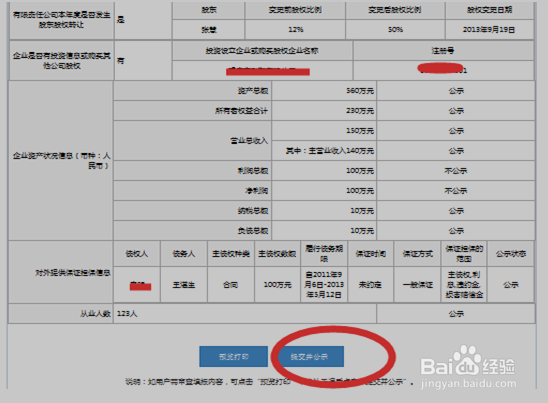Click 公示 under the 公示状态 column
Screen dimensions: 548x403
tap(511, 285)
